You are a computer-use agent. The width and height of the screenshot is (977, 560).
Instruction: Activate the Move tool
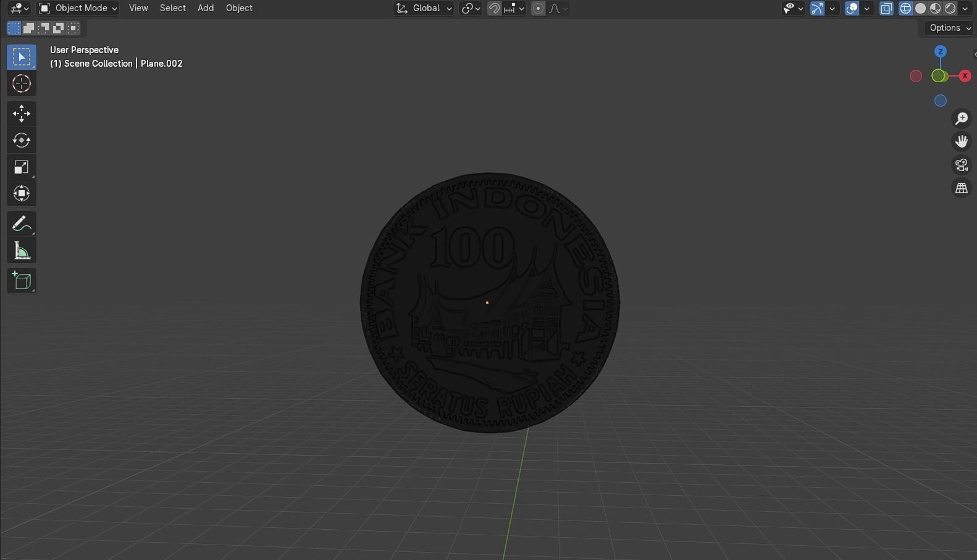tap(22, 114)
